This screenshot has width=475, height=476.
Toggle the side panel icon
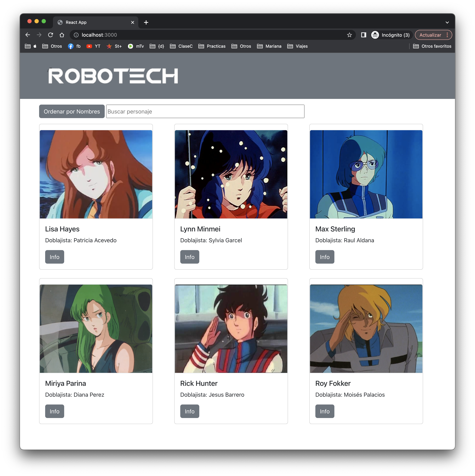click(x=364, y=35)
